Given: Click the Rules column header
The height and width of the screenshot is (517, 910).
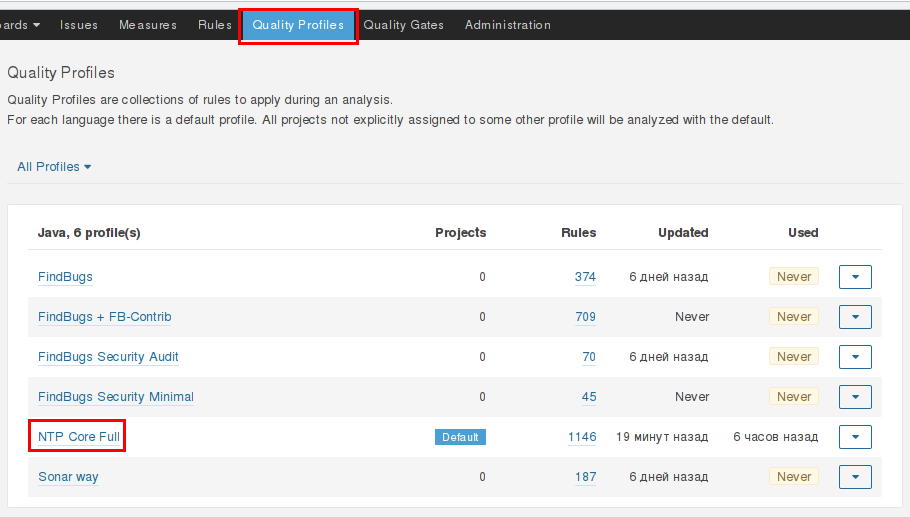Looking at the screenshot, I should point(579,233).
